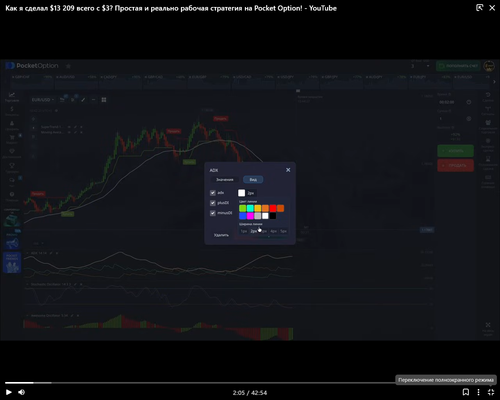The height and width of the screenshot is (400, 500).
Task: Toggle fullscreen mode icon
Action: (x=491, y=392)
